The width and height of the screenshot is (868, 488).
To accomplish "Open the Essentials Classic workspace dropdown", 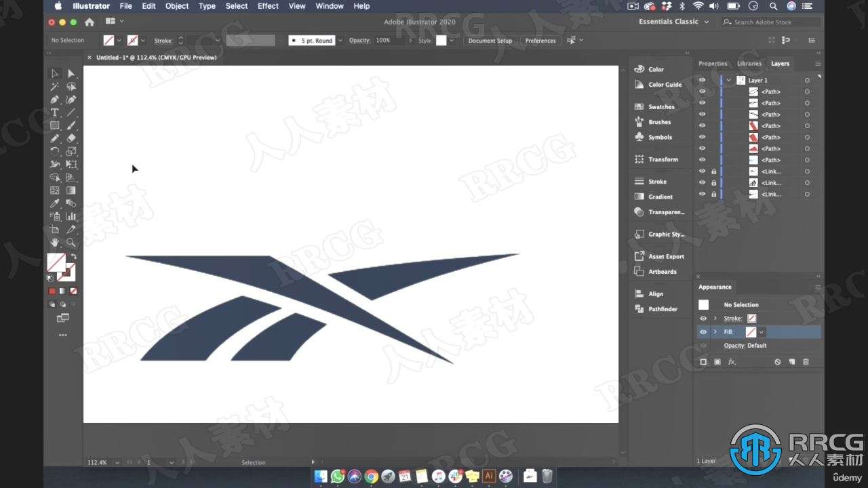I will tap(673, 22).
